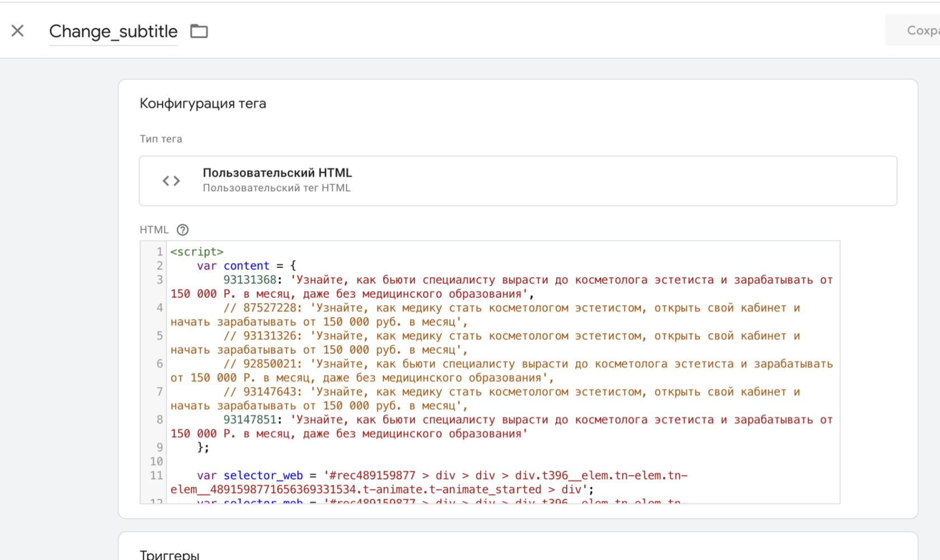Screen dimensions: 940x560
Task: Click the Конфигурация тега heading
Action: tap(203, 103)
